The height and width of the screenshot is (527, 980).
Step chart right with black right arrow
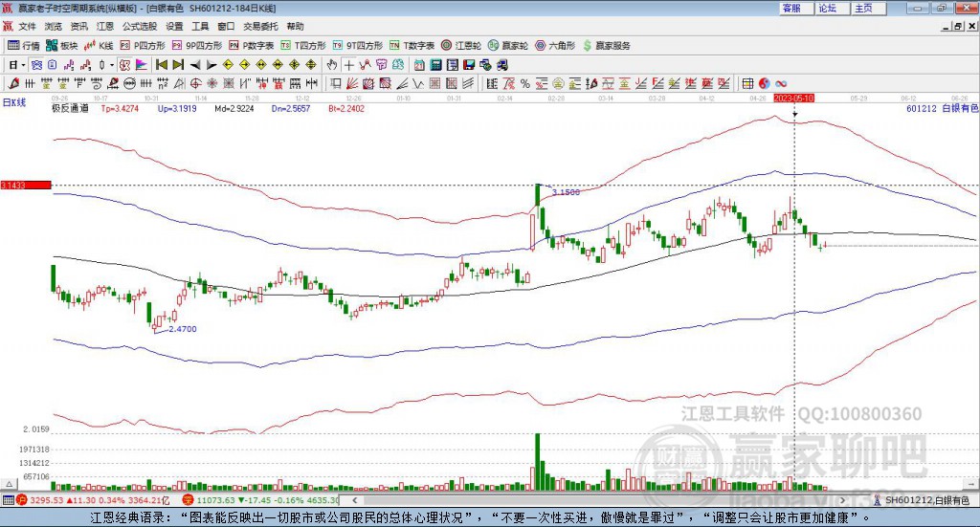tap(212, 65)
